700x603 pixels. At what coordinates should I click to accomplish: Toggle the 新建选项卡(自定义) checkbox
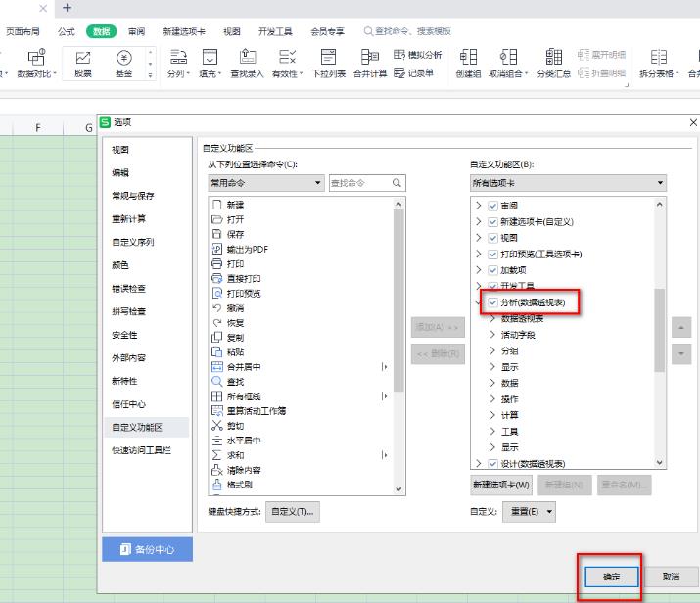coord(492,222)
